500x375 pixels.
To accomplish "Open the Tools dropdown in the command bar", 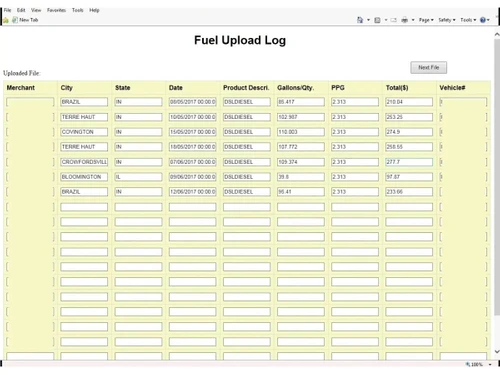I will click(468, 20).
